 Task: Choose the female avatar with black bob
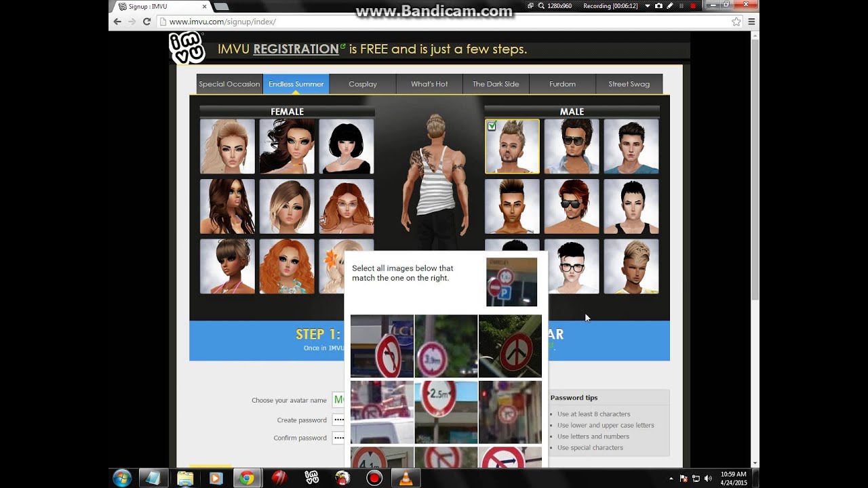(x=347, y=146)
